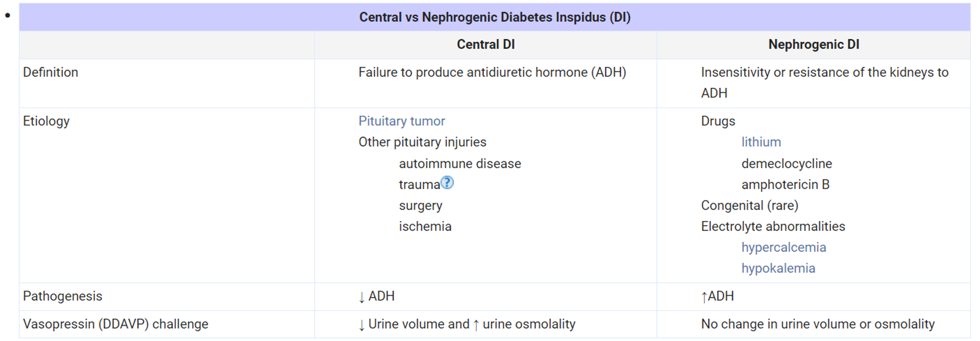
Task: Open the Pituitary tumor link
Action: 401,121
